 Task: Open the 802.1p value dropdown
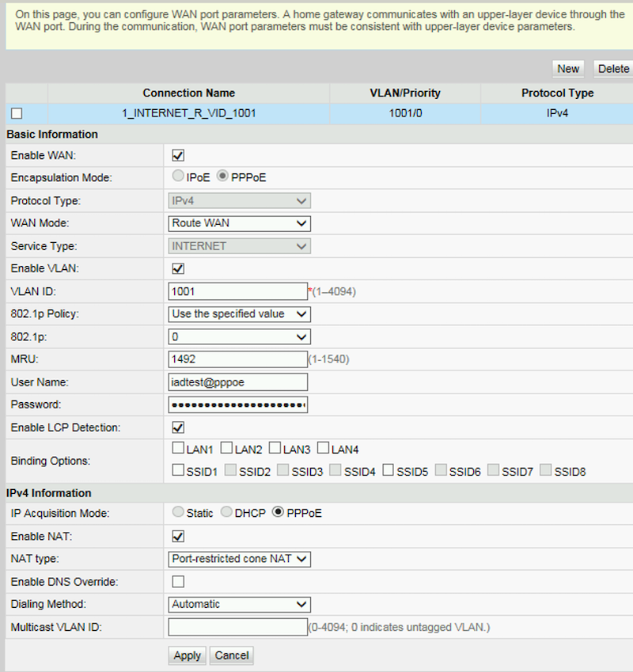click(240, 337)
